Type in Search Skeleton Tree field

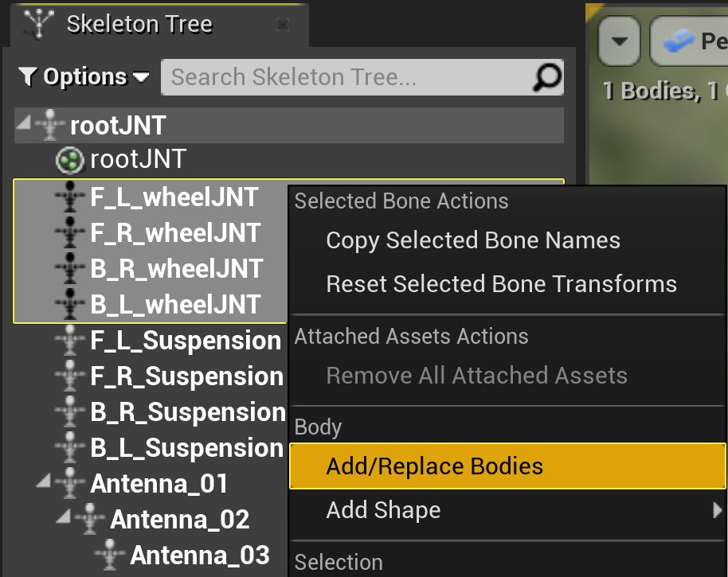346,77
